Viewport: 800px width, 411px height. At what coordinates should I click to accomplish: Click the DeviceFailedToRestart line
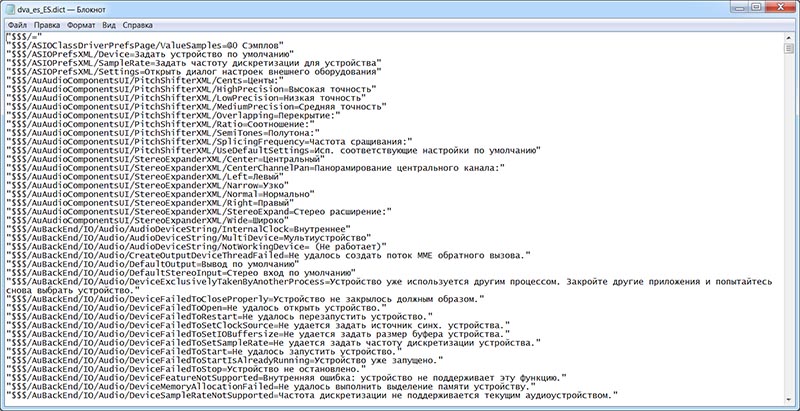pos(219,319)
